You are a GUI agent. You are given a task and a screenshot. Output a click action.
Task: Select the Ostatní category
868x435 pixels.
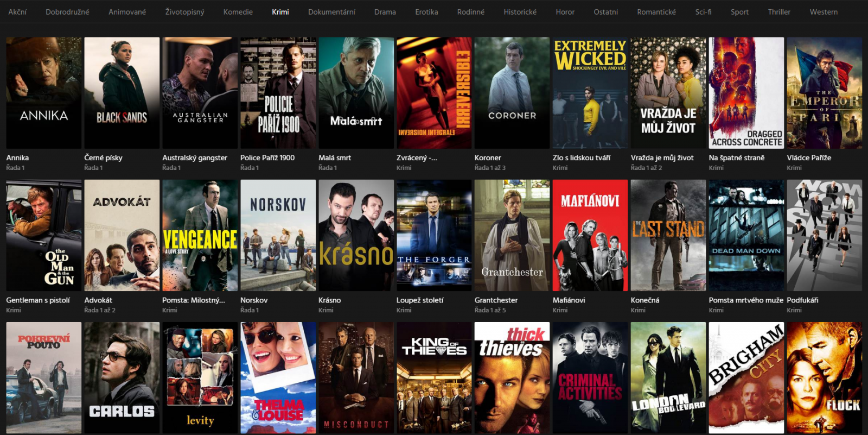click(605, 12)
